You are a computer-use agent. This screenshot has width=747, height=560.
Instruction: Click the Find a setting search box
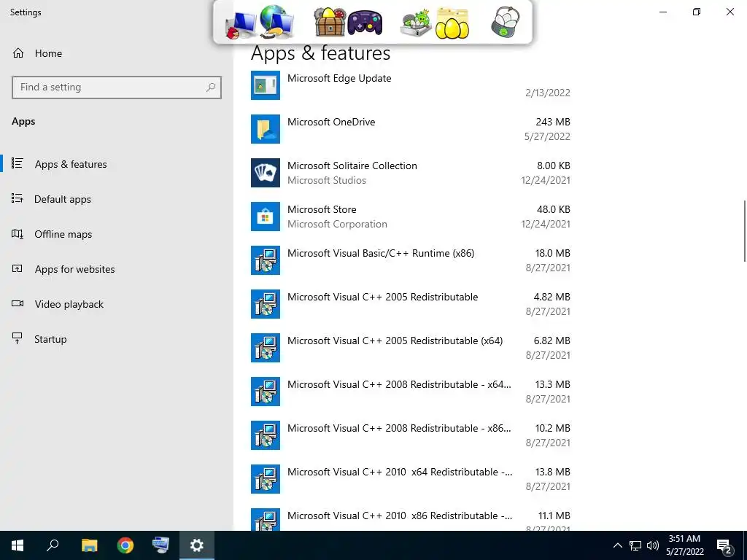[117, 87]
